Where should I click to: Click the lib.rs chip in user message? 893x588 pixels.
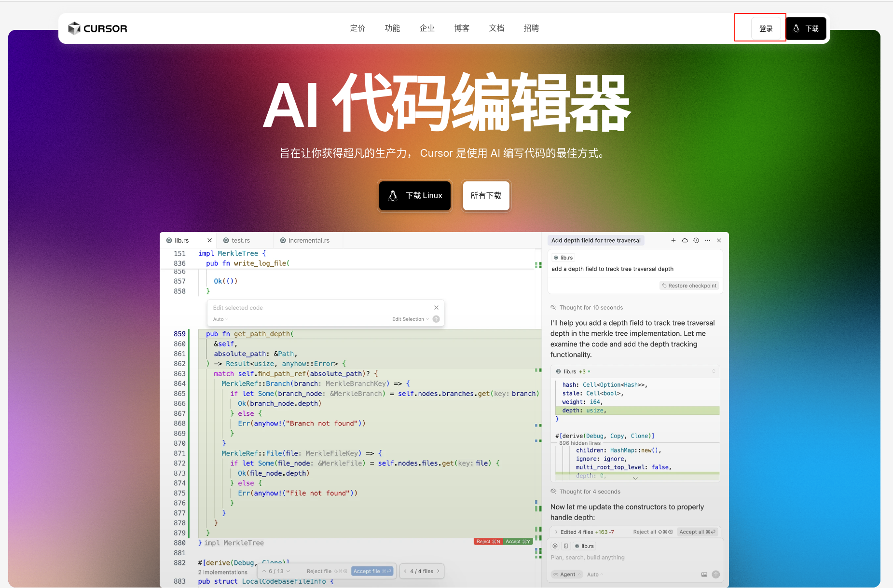(x=563, y=258)
